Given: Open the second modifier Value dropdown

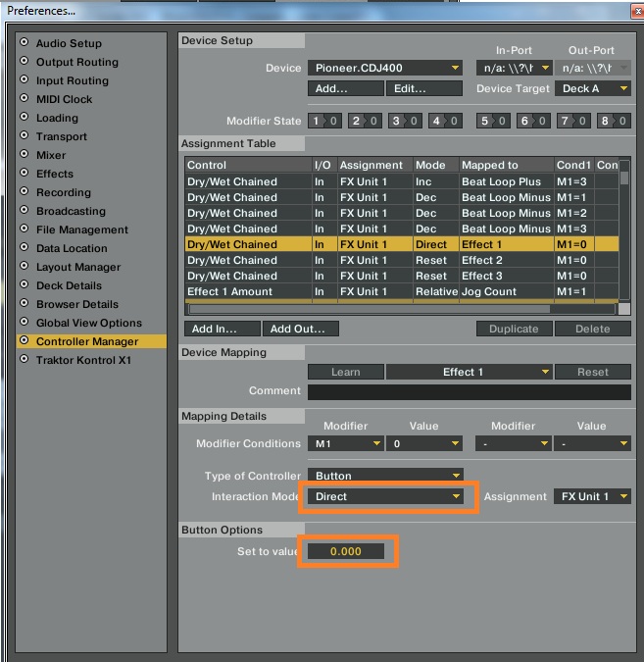Looking at the screenshot, I should [592, 443].
